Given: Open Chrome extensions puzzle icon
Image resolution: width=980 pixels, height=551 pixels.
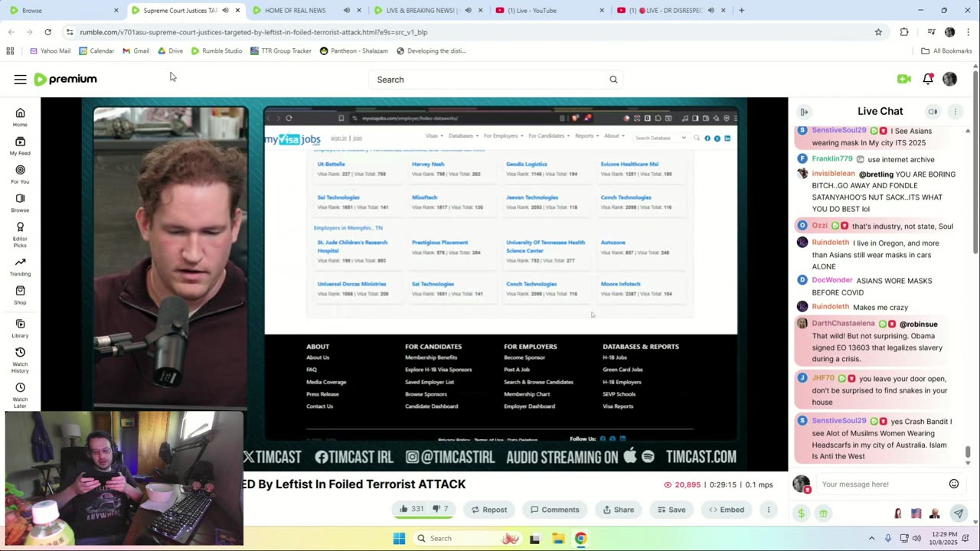Looking at the screenshot, I should coord(904,32).
